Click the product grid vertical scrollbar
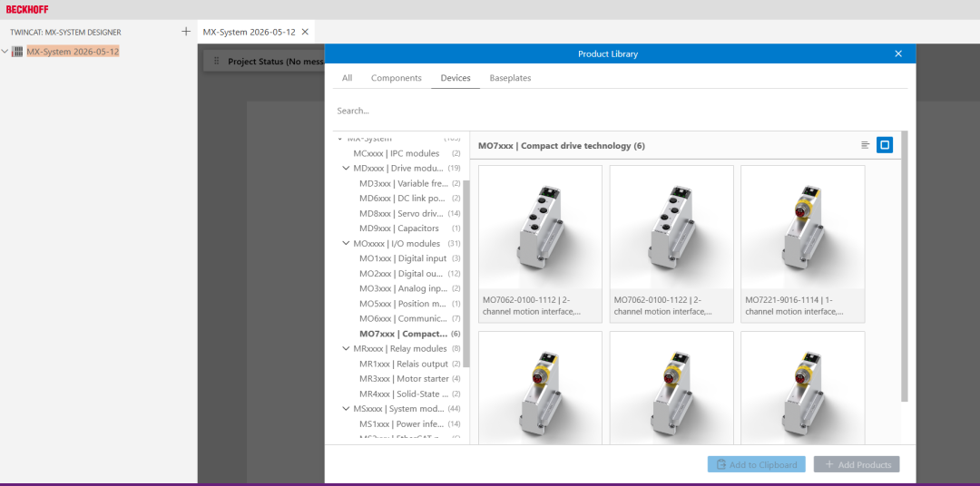The image size is (980, 486). 905,266
